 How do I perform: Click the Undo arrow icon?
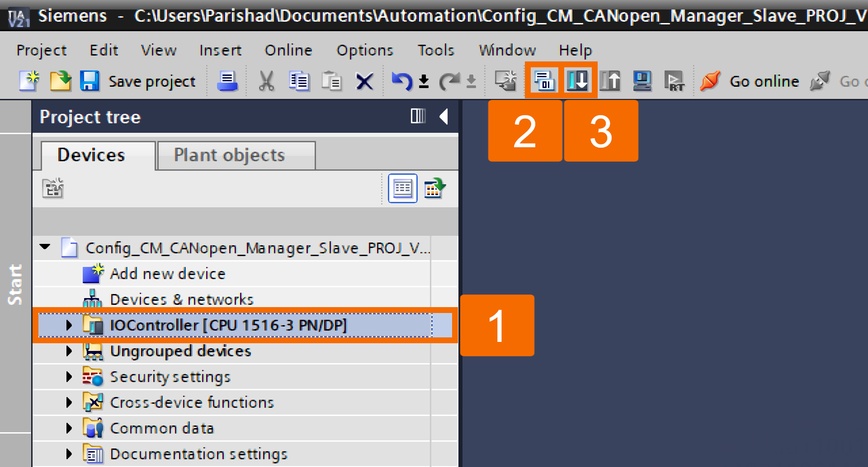pos(402,81)
